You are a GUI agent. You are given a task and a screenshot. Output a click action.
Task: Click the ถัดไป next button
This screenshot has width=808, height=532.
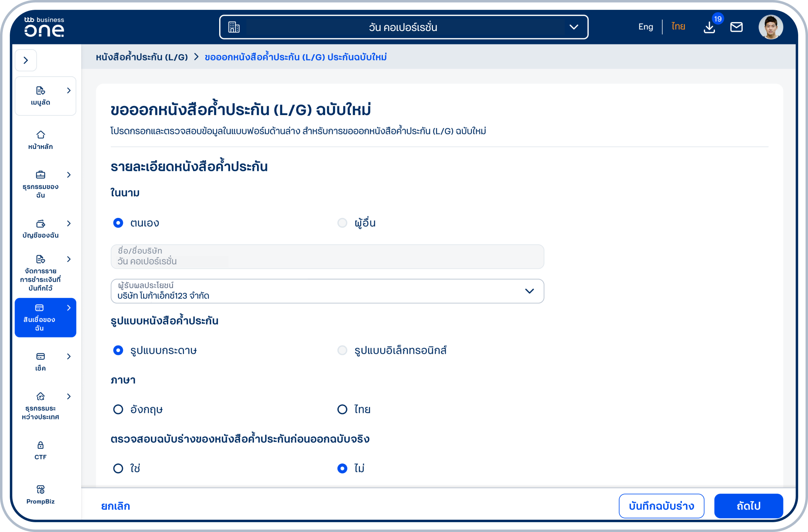(x=748, y=506)
